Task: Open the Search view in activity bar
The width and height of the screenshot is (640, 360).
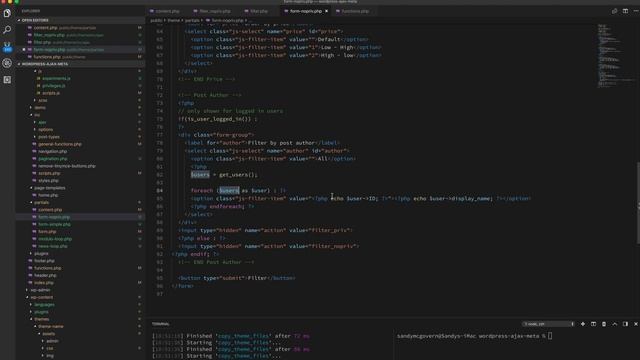Action: coord(7,30)
